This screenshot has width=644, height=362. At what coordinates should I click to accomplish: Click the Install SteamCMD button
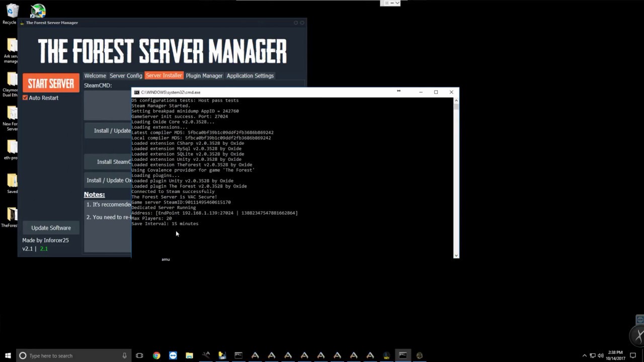[x=108, y=162]
